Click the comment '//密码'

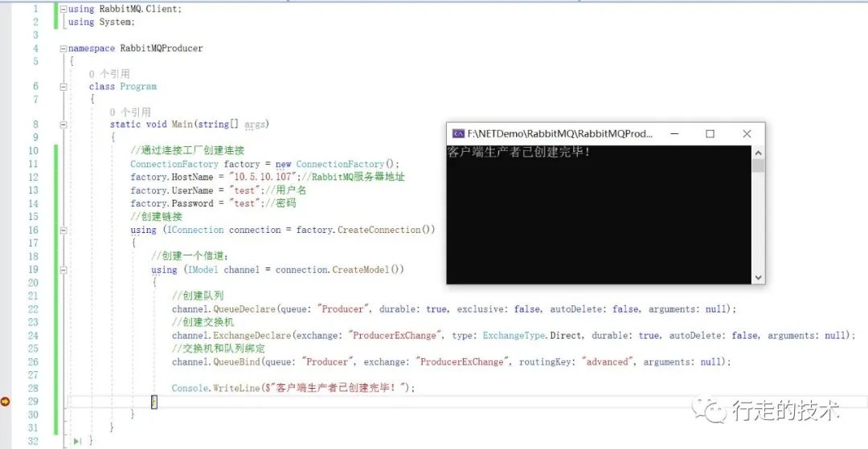tap(280, 203)
